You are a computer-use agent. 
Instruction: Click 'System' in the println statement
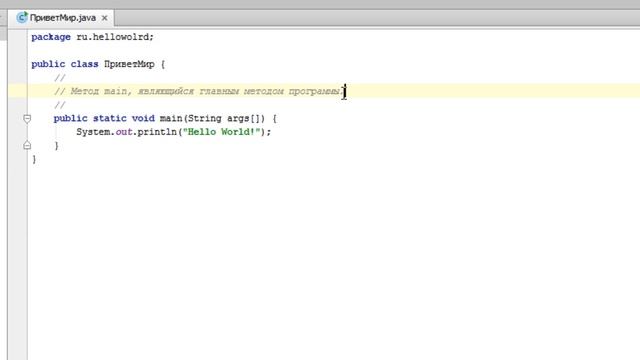93,132
